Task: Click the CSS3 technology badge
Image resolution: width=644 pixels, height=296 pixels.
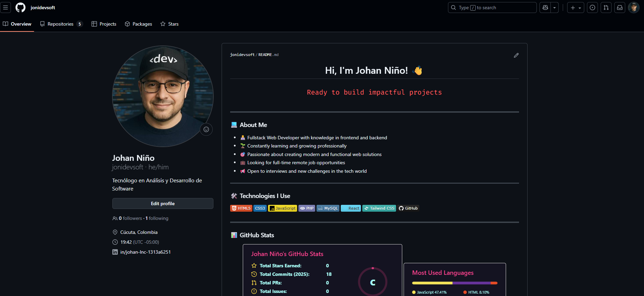Action: tap(260, 208)
